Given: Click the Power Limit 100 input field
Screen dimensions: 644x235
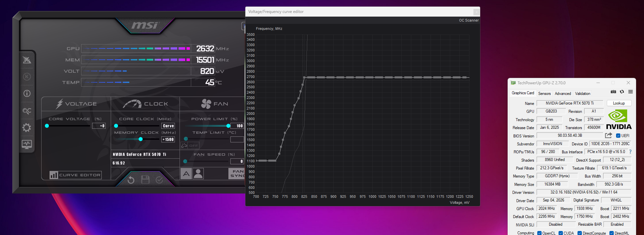Looking at the screenshot, I should [x=237, y=126].
